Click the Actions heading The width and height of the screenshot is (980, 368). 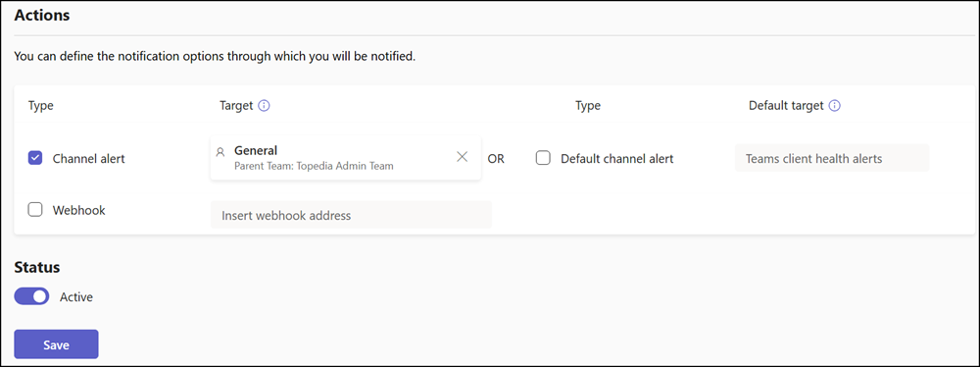42,15
